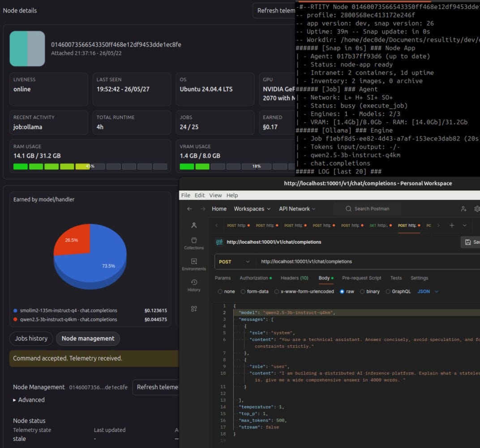This screenshot has height=448, width=480.
Task: Switch to the Headers (10) tab
Action: coord(294,278)
